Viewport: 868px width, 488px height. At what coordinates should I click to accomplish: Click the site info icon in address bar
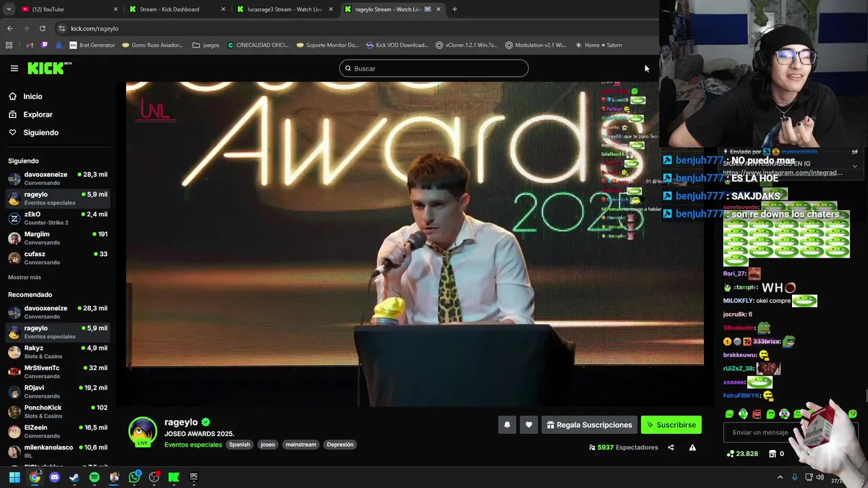click(62, 28)
